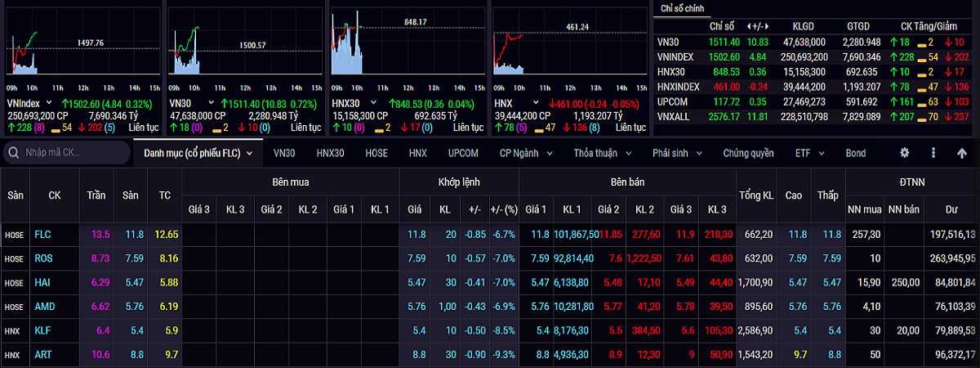Viewport: 980px width, 368px height.
Task: Open the FLC stock symbol in table
Action: pos(42,235)
